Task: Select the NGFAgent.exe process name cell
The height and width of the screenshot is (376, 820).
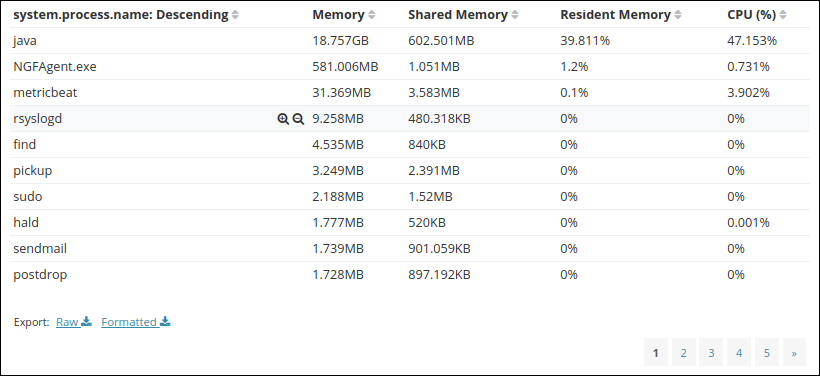Action: (54, 66)
